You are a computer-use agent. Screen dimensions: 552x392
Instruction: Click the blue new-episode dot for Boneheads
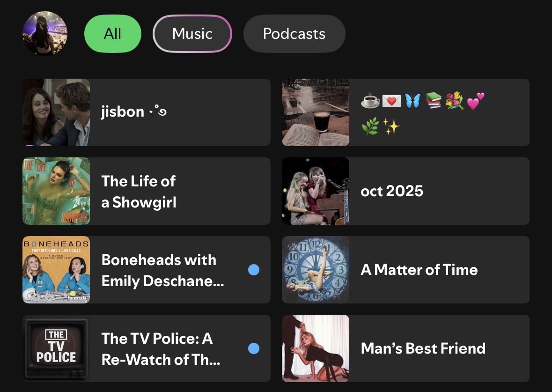[x=254, y=270]
